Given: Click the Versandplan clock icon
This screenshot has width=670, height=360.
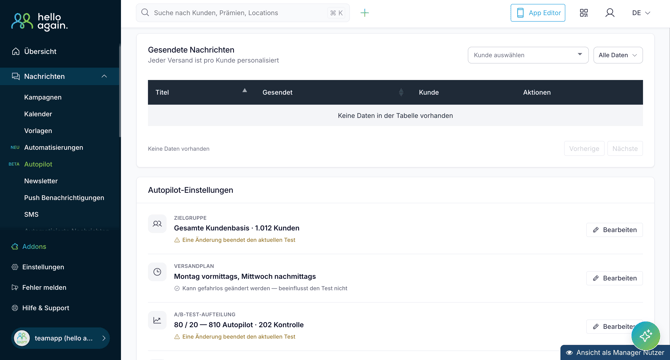Looking at the screenshot, I should tap(157, 272).
